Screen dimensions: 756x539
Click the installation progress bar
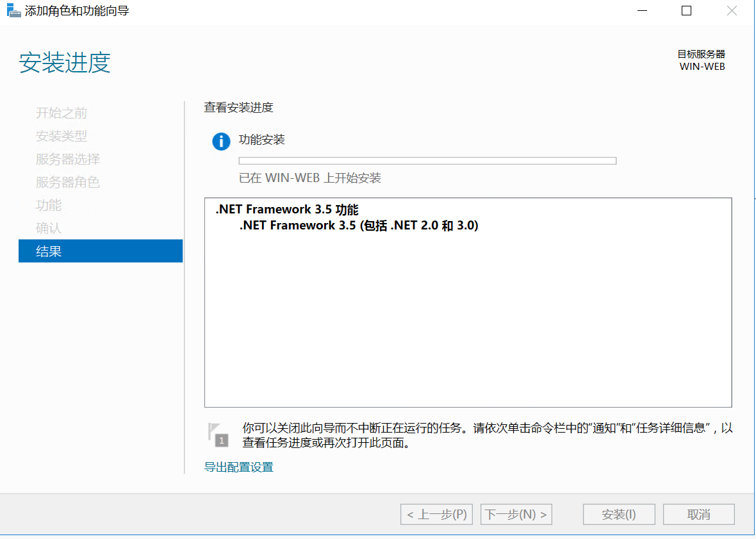[427, 161]
